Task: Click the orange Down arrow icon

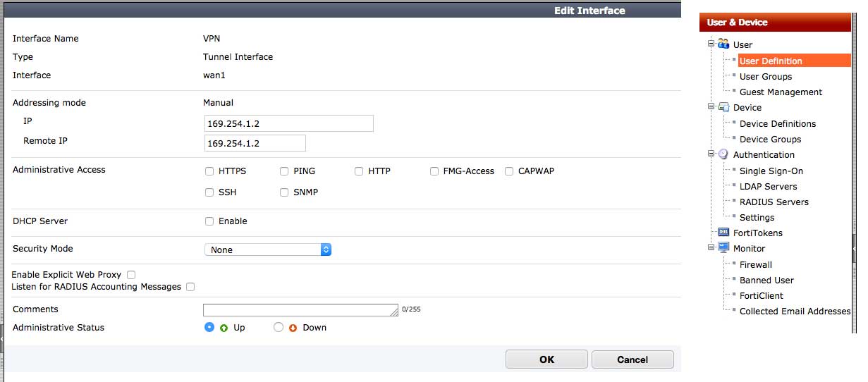Action: click(293, 328)
